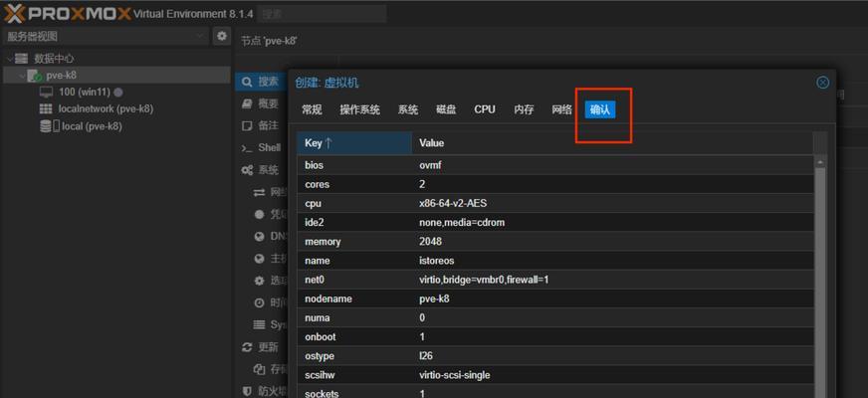Switch to the CPU tab

(x=485, y=109)
